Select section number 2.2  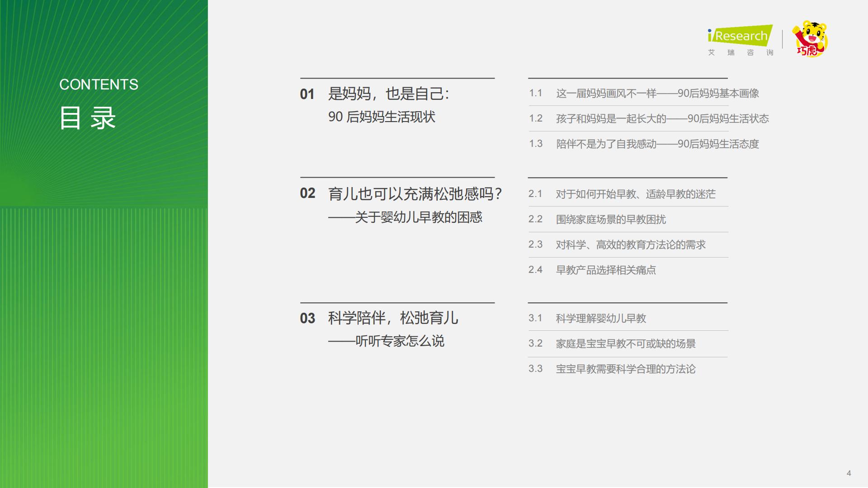tap(535, 219)
